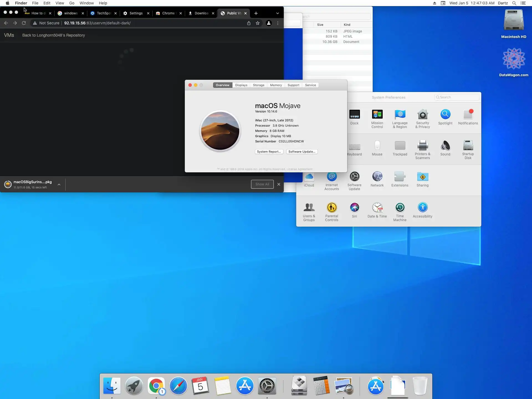This screenshot has height=399, width=532.
Task: Bookmark page with the star icon
Action: [x=258, y=23]
